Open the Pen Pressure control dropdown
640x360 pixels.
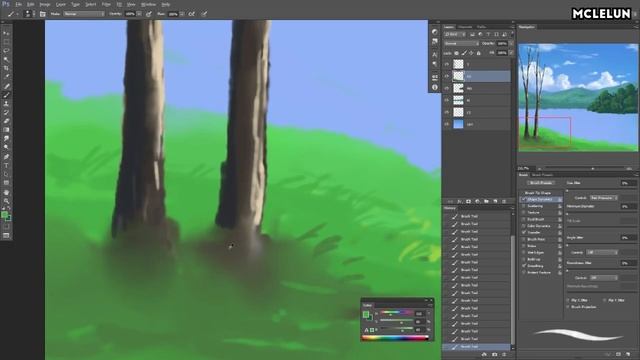click(x=604, y=198)
